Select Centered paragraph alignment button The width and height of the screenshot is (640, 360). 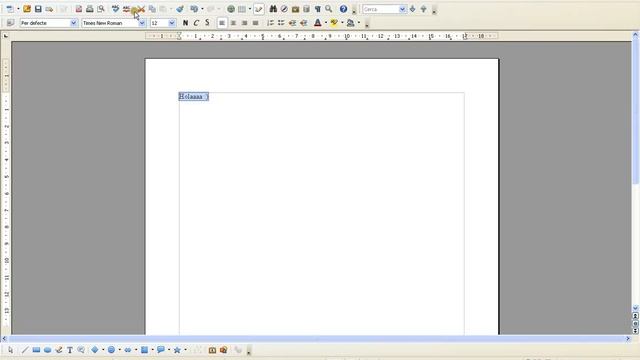tap(233, 23)
